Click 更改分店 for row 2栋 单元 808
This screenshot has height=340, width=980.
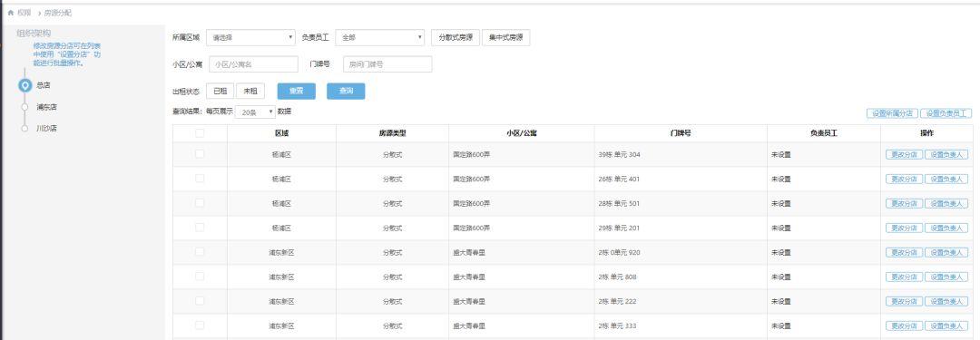(904, 277)
